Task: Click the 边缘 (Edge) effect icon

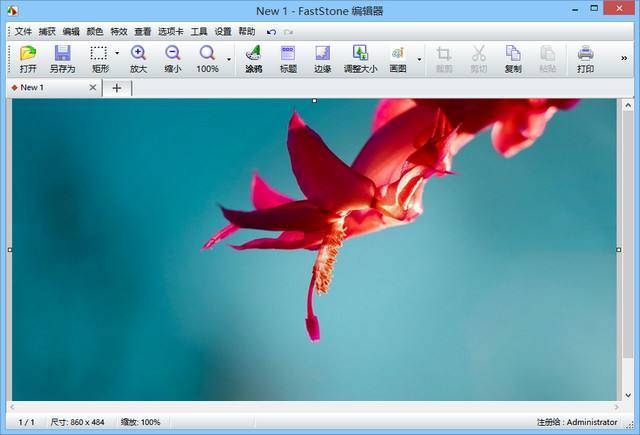Action: tap(322, 59)
